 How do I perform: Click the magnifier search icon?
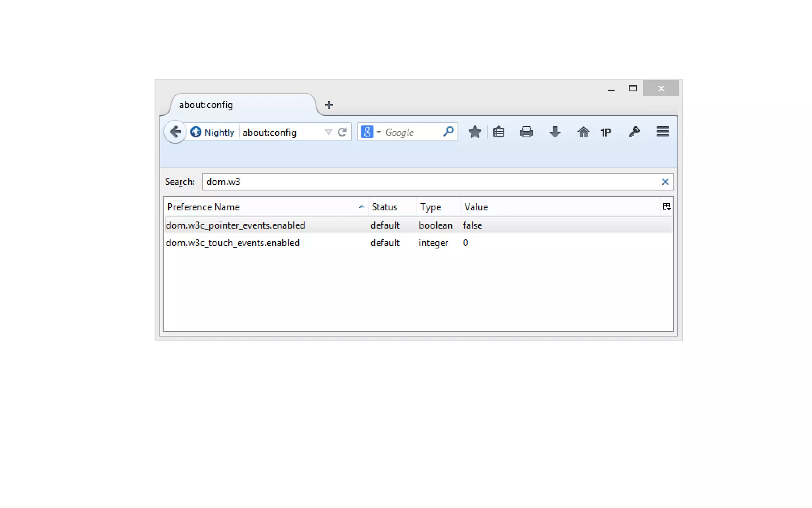[448, 131]
